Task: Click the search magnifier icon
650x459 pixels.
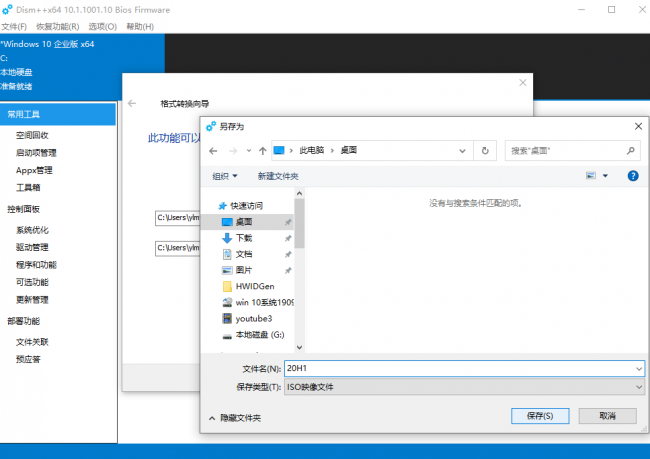Action: pos(631,151)
